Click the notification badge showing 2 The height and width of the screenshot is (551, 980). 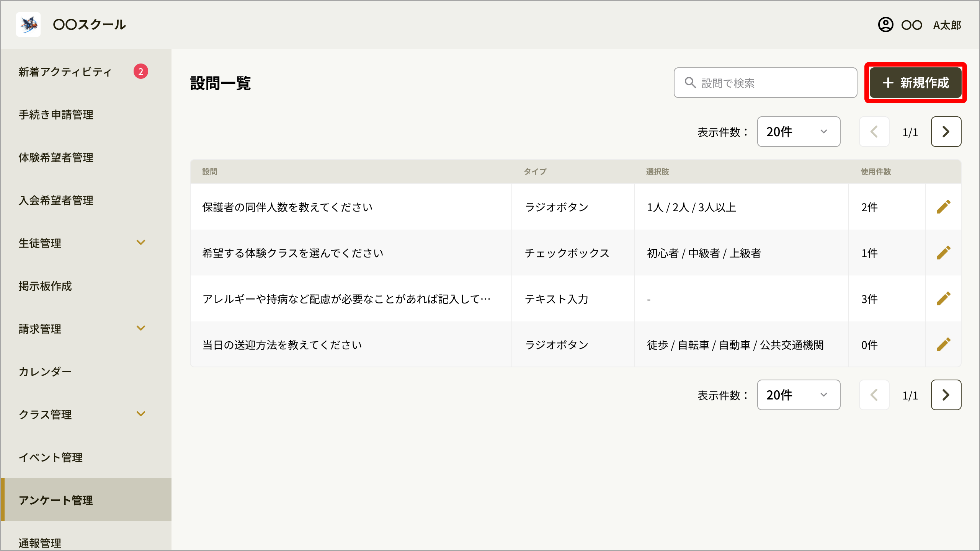click(141, 72)
